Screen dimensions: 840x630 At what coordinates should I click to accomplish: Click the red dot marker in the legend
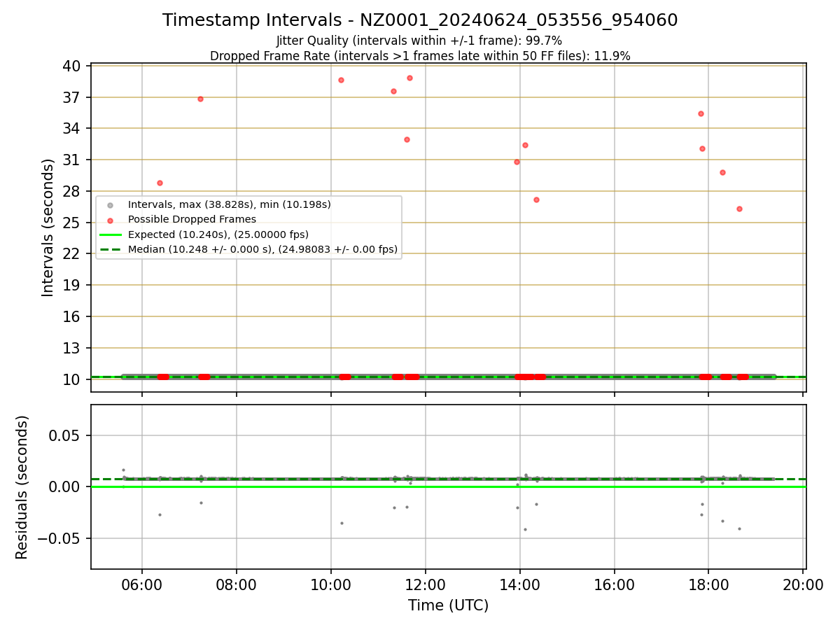(x=110, y=220)
